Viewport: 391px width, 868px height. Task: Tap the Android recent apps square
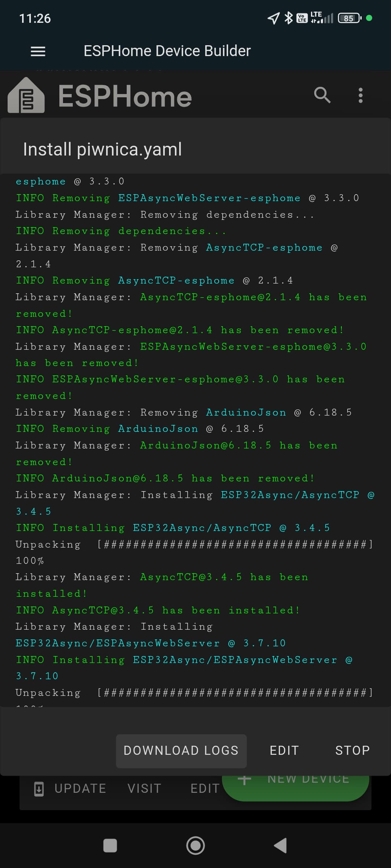(110, 846)
